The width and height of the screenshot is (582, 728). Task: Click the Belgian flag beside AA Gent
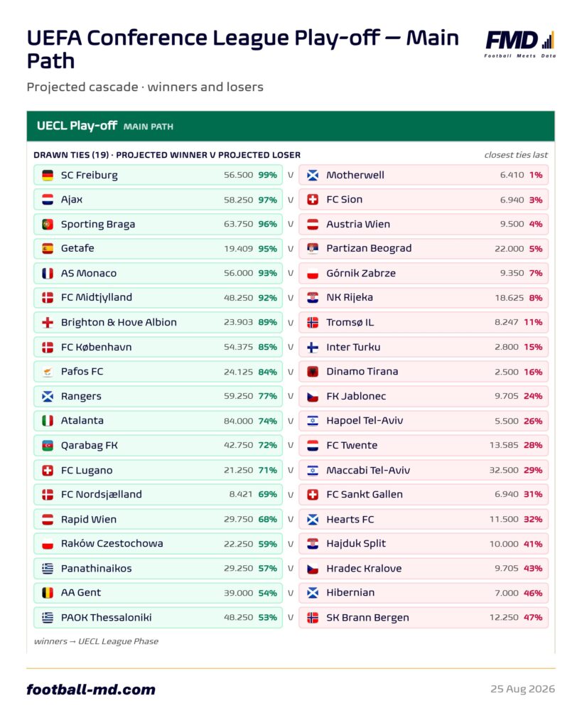point(48,593)
